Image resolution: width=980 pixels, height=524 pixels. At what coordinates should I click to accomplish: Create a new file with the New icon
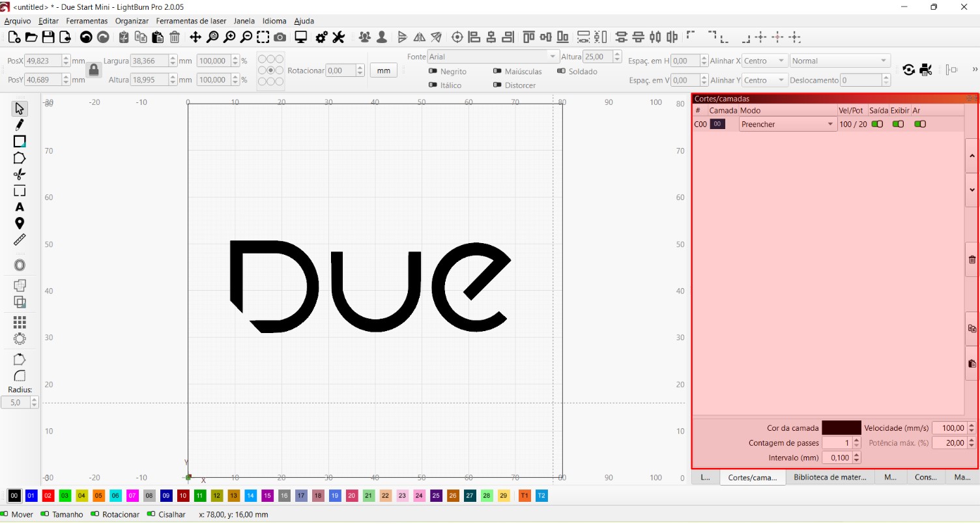point(14,37)
